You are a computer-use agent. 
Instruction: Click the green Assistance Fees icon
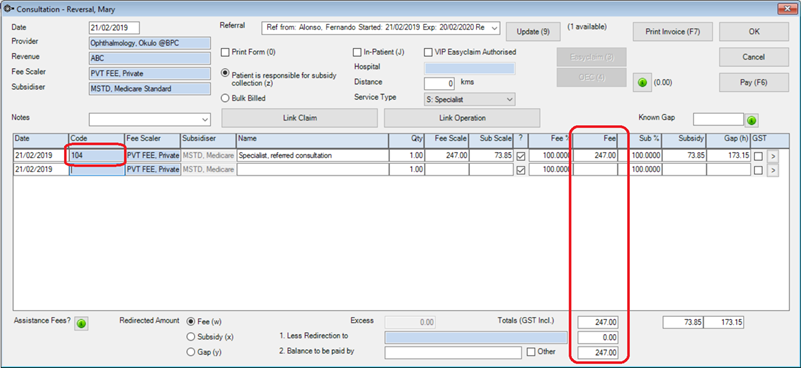pos(81,324)
